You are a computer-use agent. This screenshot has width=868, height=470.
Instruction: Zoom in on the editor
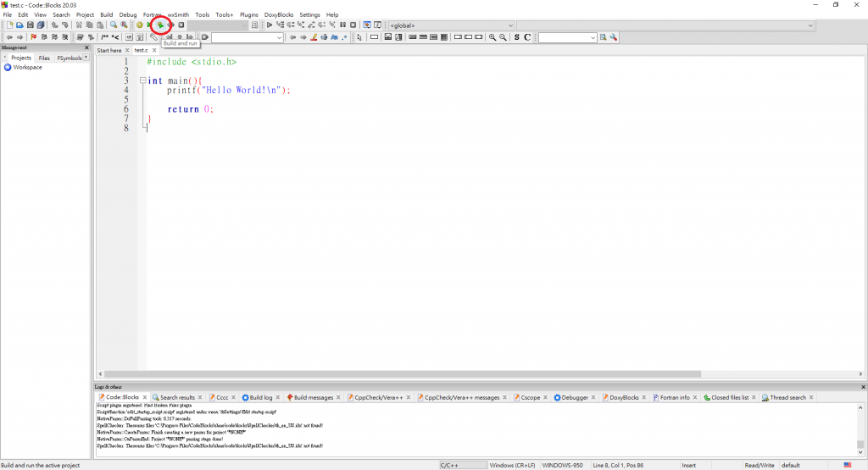[492, 37]
